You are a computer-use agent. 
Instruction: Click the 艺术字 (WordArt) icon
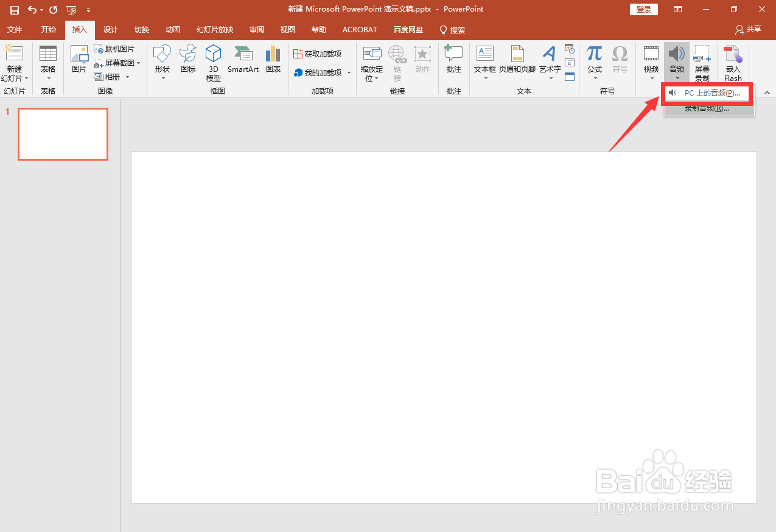[x=550, y=54]
